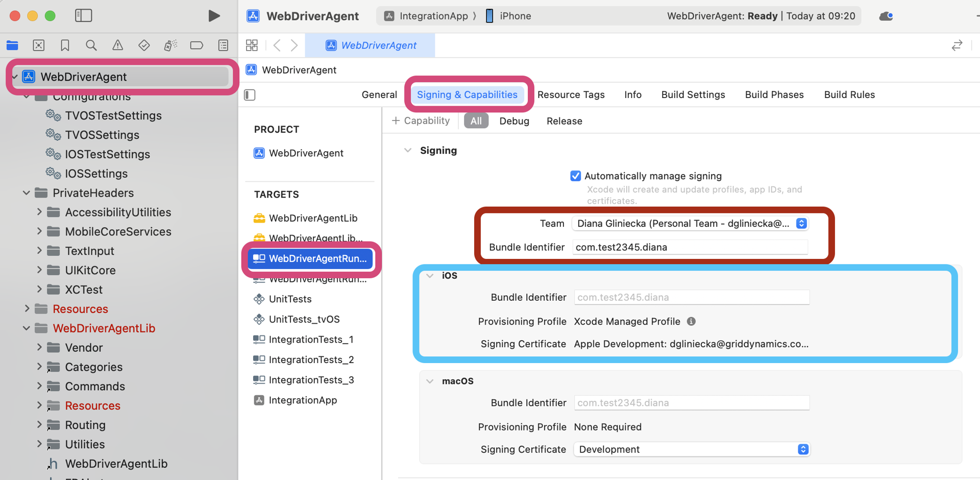Expand the Utilities folder
This screenshot has height=480, width=980.
pyautogui.click(x=39, y=444)
